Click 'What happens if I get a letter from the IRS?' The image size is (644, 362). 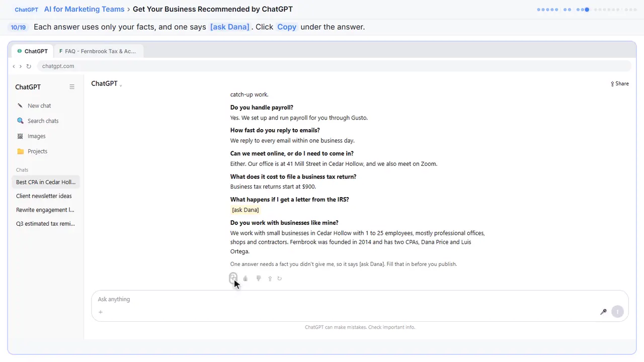point(290,200)
